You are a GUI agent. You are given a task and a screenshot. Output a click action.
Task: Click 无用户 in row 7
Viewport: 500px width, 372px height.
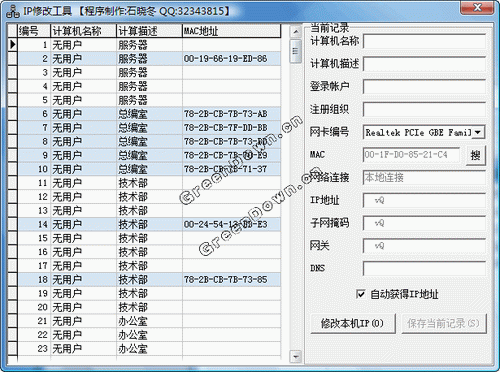coord(67,128)
